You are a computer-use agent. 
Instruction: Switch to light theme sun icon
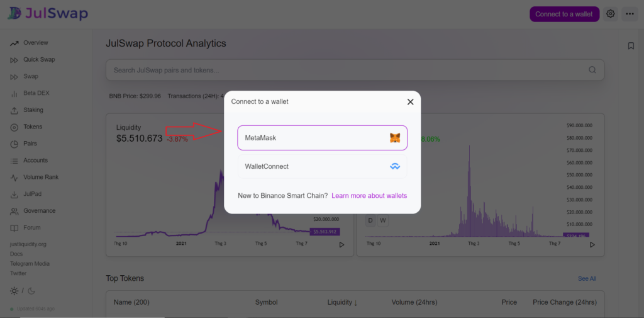point(14,291)
